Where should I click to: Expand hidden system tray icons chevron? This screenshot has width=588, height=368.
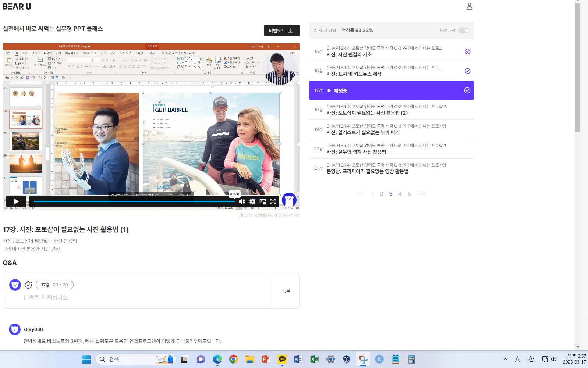506,359
